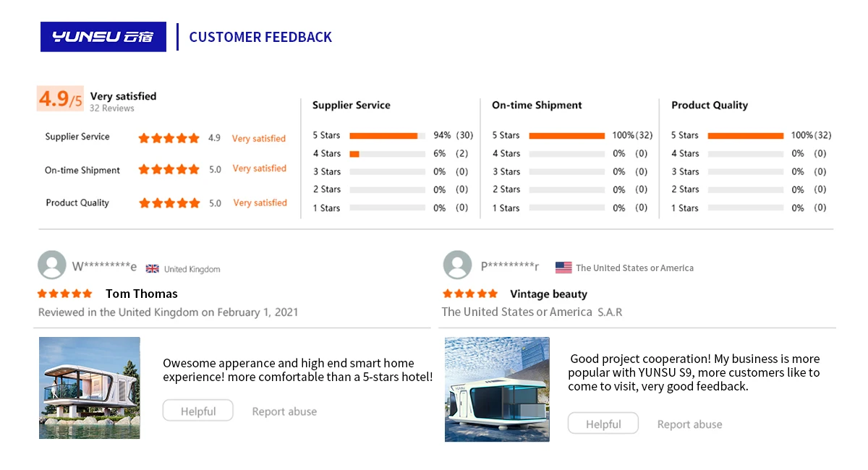The width and height of the screenshot is (868, 470).
Task: Click On-time Shipment five-star rating icons
Action: tap(169, 169)
